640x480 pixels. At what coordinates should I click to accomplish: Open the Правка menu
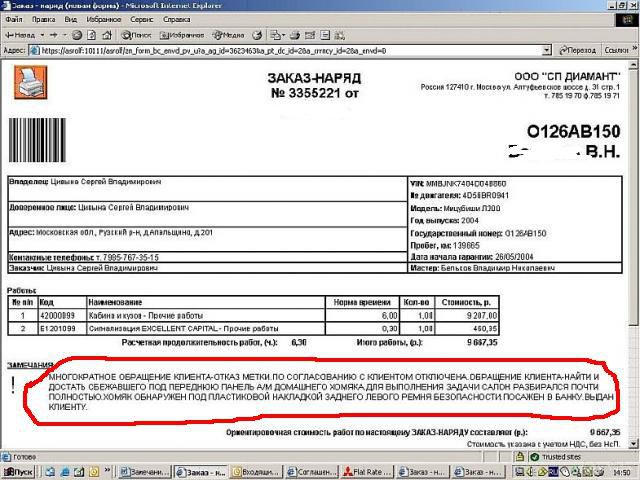tap(43, 20)
